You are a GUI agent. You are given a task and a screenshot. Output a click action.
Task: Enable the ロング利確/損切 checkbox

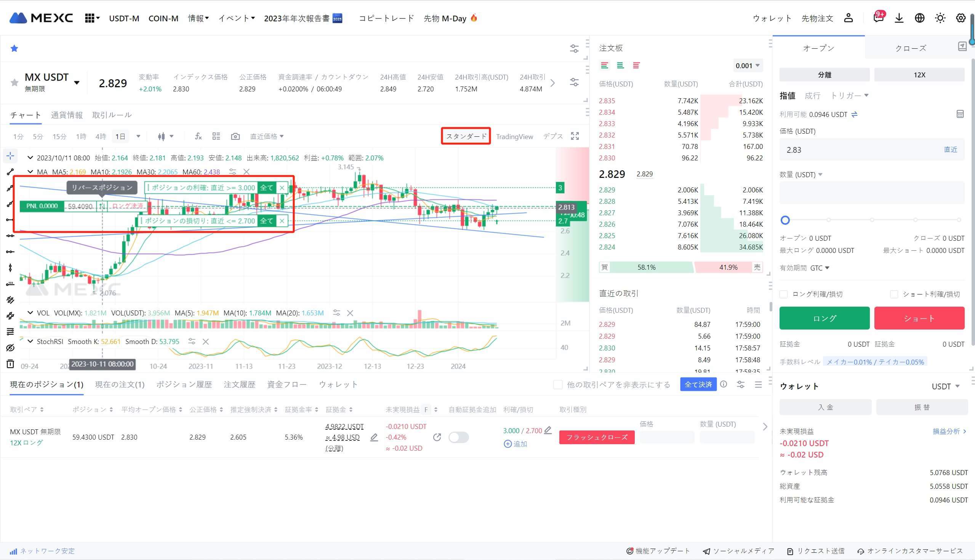783,294
